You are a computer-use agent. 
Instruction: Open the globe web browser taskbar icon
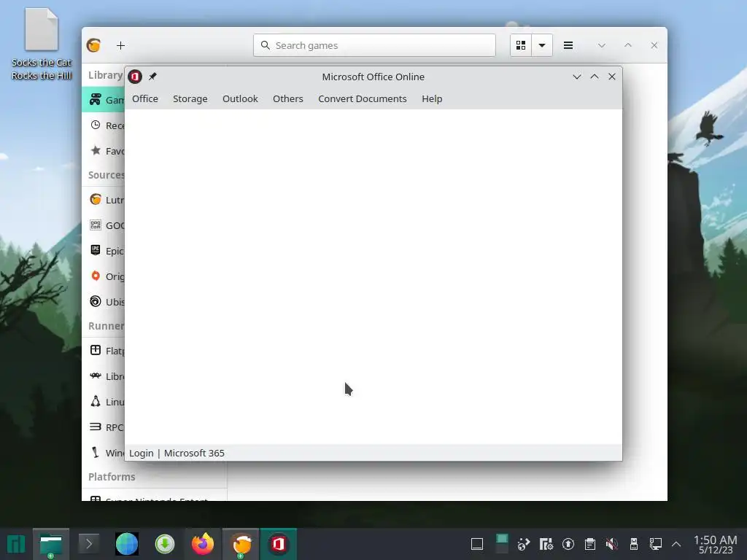[x=127, y=544]
